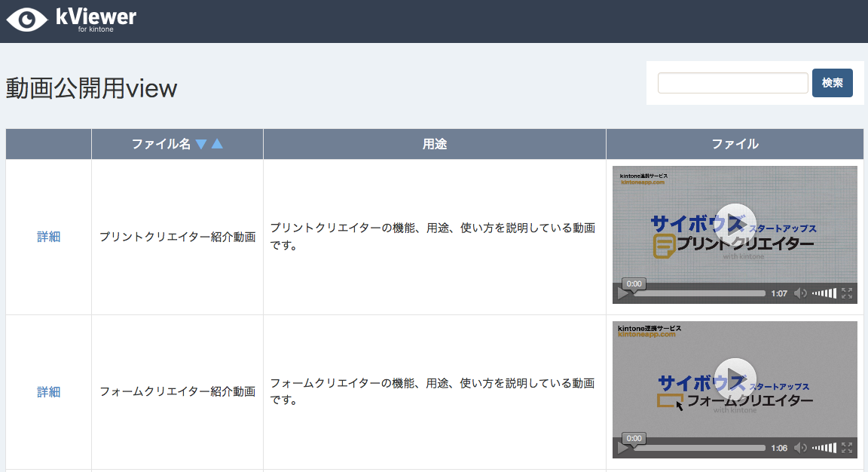This screenshot has width=868, height=472.
Task: Mute the プリントクリエイター video speaker icon
Action: tap(800, 293)
